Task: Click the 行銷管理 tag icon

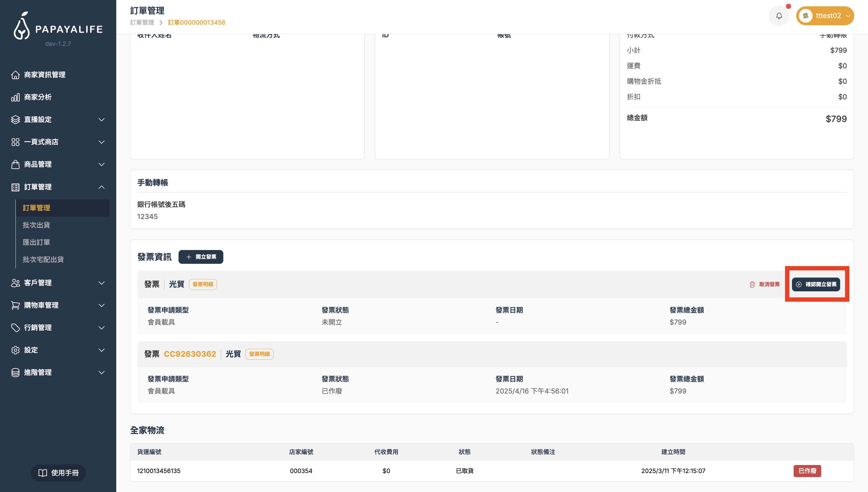Action: [15, 328]
